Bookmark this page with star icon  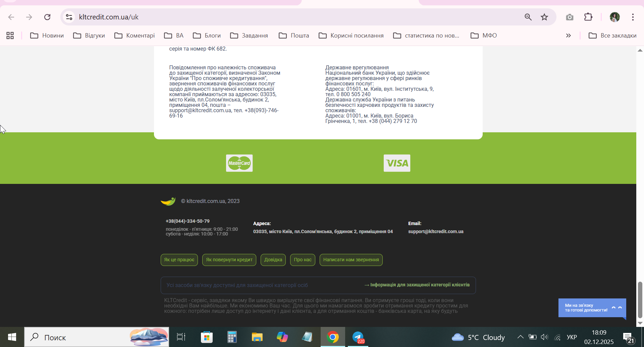point(544,17)
